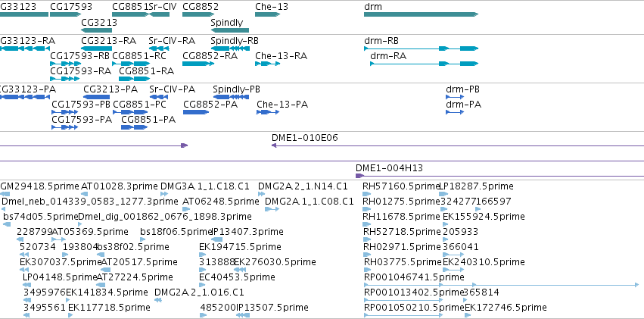The image size is (644, 319).
Task: Click the RP001046741.5prime EST feature
Action: [501, 284]
